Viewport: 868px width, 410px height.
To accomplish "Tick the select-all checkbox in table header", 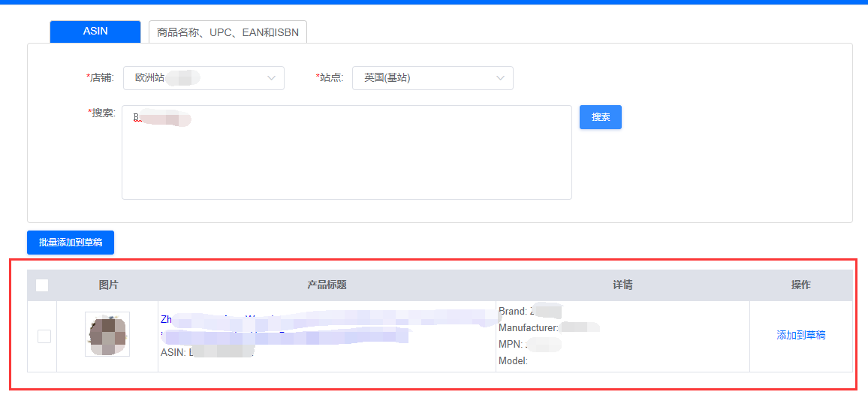I will [42, 285].
